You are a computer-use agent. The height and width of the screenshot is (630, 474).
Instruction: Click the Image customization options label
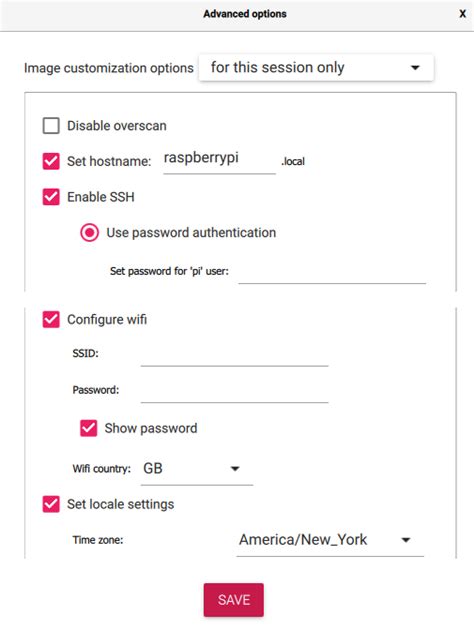[109, 68]
